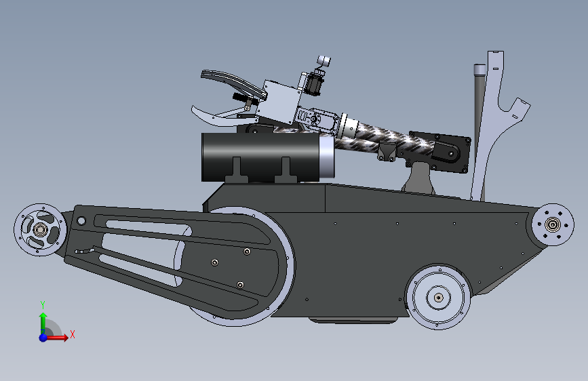
Task: Select the front-left flipper idler wheel
Action: coord(41,230)
